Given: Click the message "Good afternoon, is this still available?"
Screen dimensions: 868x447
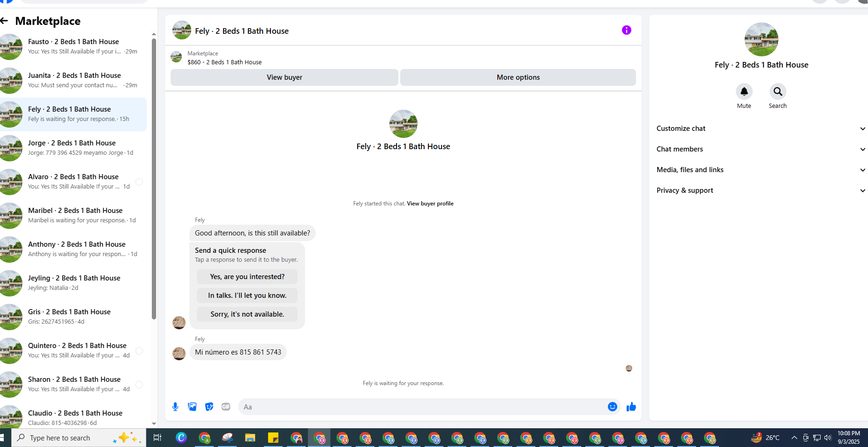Looking at the screenshot, I should pos(253,233).
